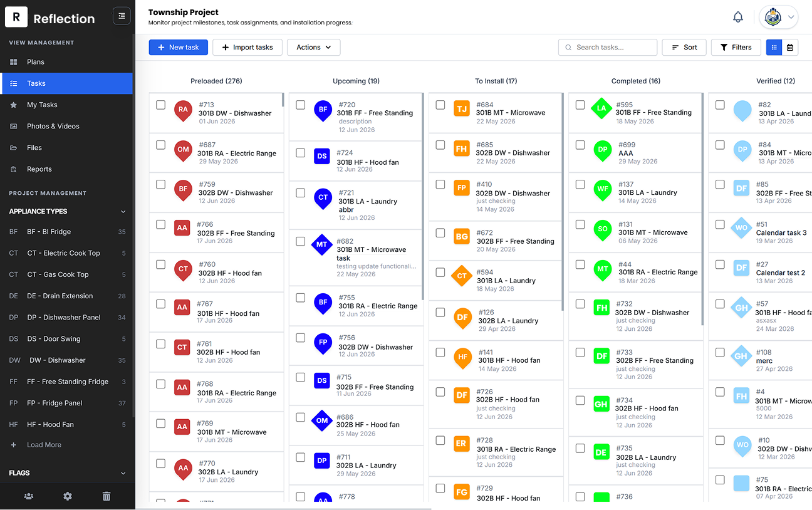
Task: Select checkbox for task #699 AAA
Action: tap(580, 145)
